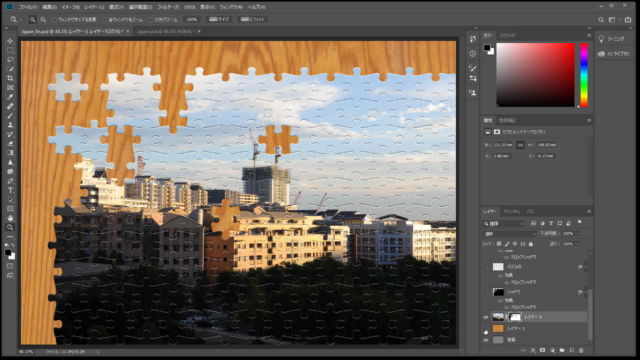Open the opacity dropdown arrow

pyautogui.click(x=578, y=234)
